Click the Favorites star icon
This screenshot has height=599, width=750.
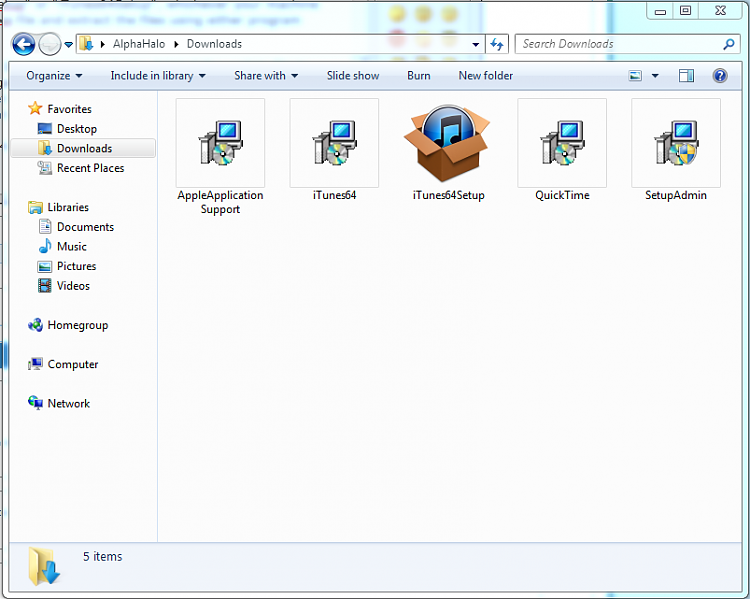pyautogui.click(x=35, y=108)
